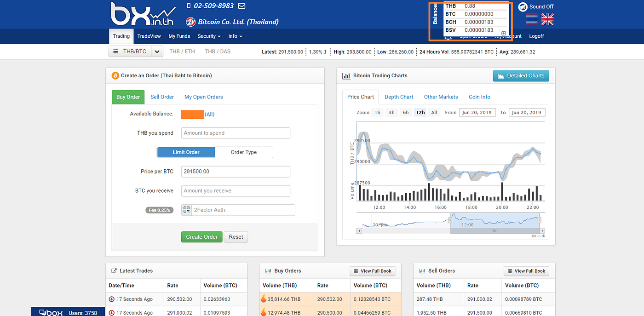Screen dimensions: 644x316
Task: Click the QR icon in 2Factor Auth field
Action: coord(186,210)
